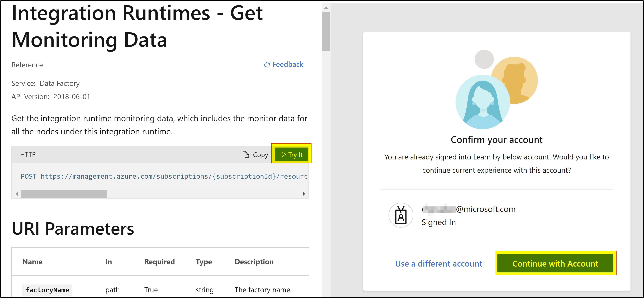Click Continue with Account button
644x298 pixels.
point(555,263)
